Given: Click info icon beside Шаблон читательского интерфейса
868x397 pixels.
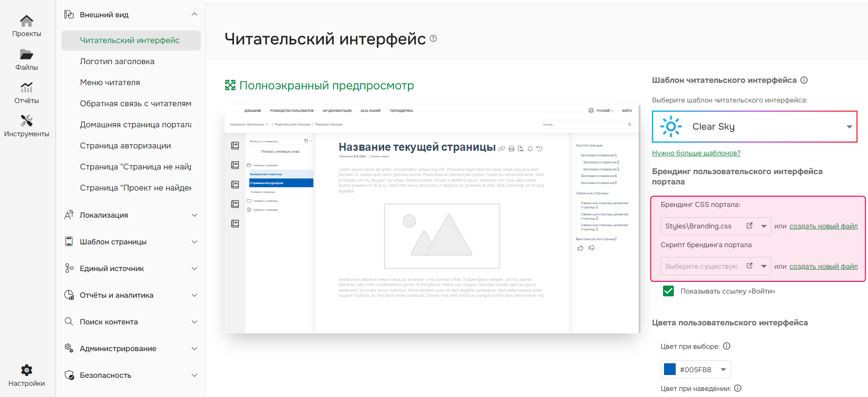Looking at the screenshot, I should coord(804,80).
